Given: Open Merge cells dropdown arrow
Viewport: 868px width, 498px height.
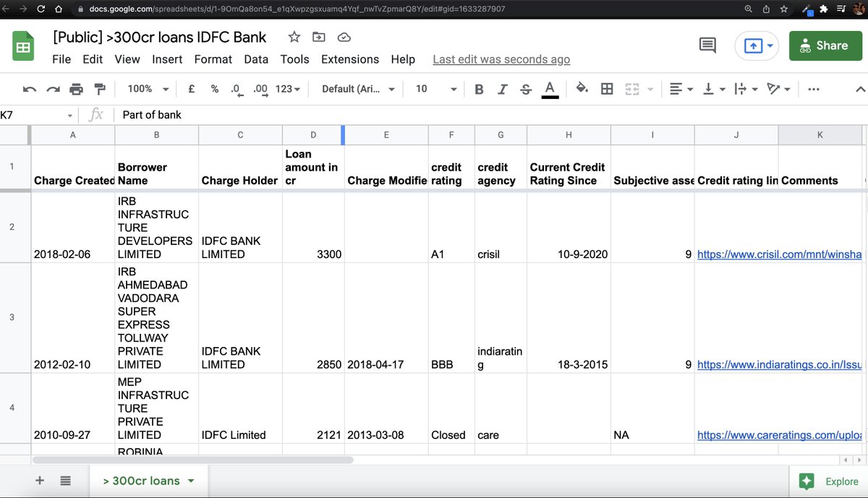Looking at the screenshot, I should 650,89.
